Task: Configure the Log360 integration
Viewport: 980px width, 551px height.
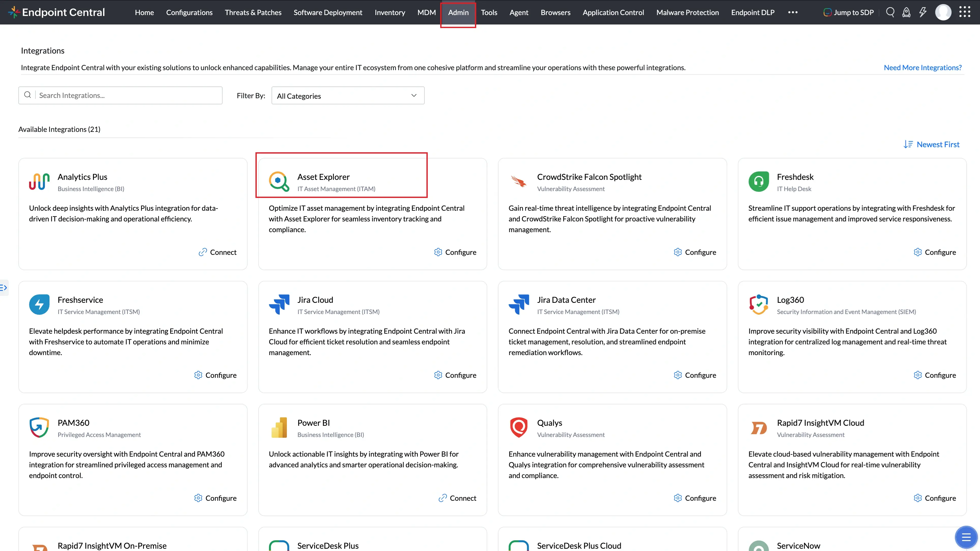Action: (935, 375)
